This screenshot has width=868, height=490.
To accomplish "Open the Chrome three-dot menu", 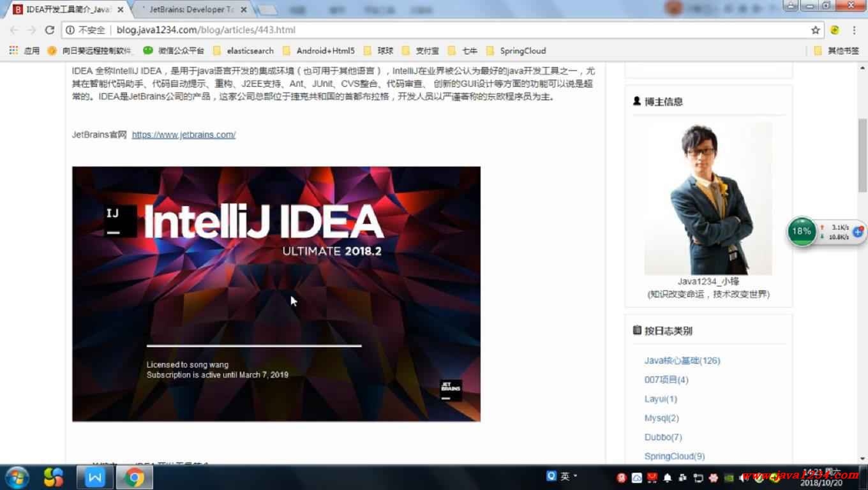I will [x=855, y=29].
